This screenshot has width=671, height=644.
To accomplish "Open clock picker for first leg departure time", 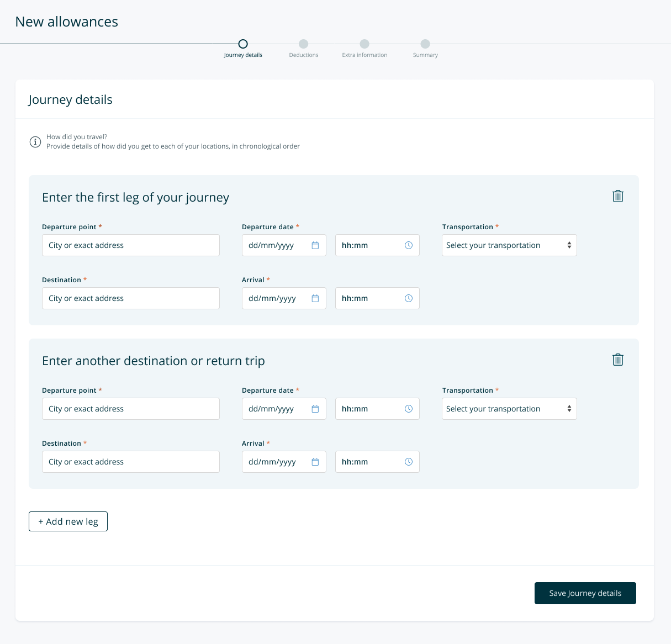I will click(x=409, y=245).
